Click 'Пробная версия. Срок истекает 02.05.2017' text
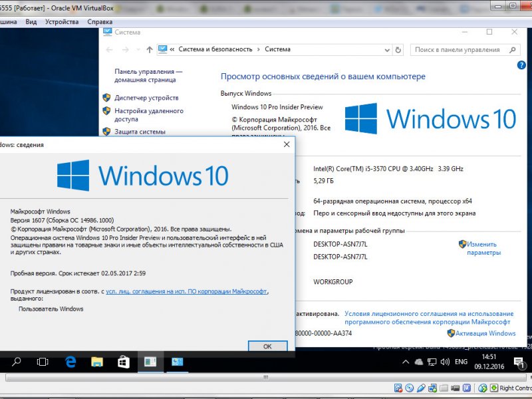This screenshot has height=399, width=532. point(78,273)
